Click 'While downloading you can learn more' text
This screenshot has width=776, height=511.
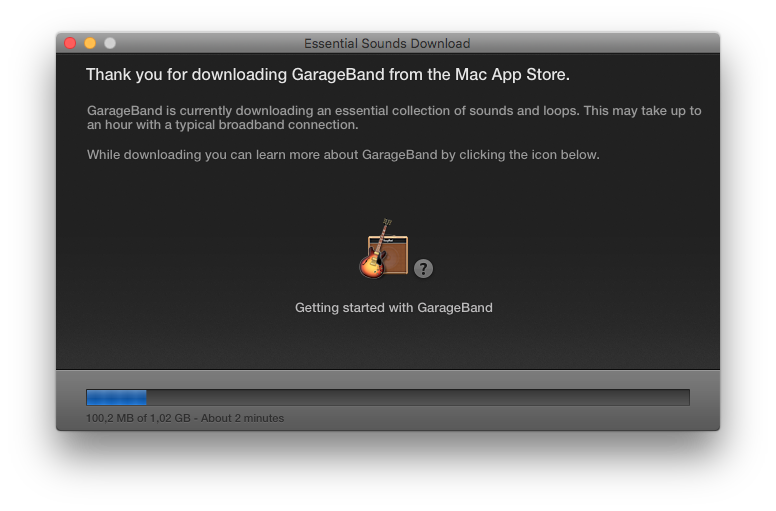(x=343, y=155)
